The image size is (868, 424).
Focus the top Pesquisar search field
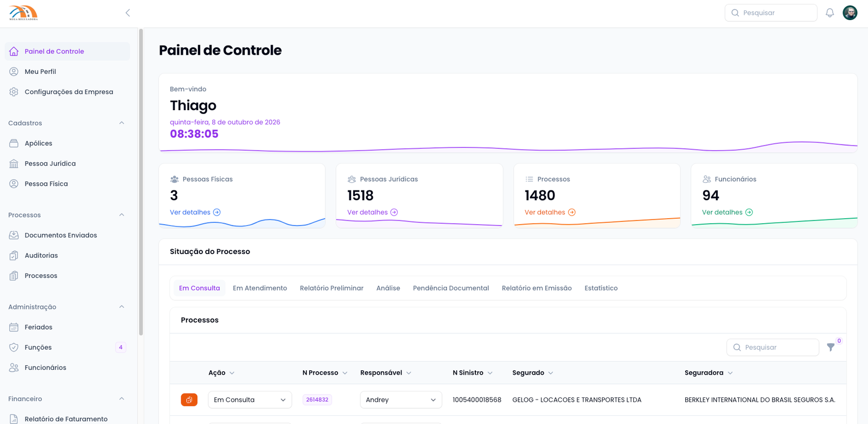click(x=771, y=13)
